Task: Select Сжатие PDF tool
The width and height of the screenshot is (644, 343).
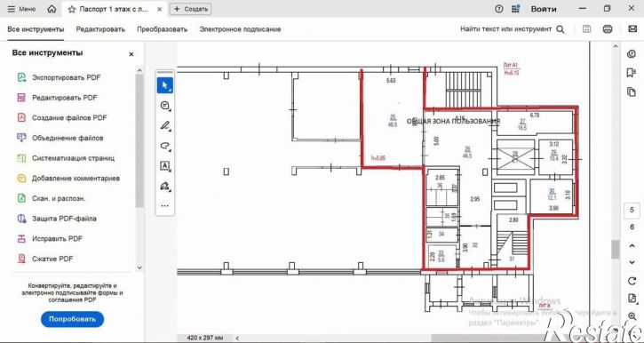Action: [44, 259]
